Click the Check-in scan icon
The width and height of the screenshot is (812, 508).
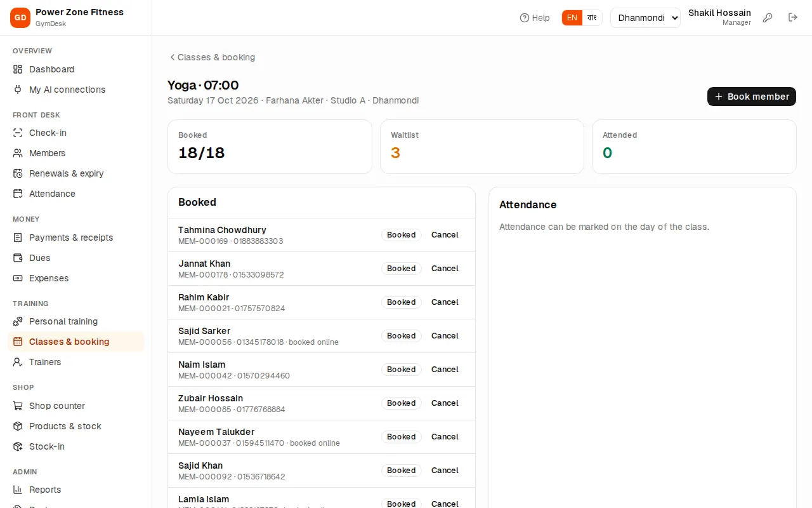click(x=18, y=133)
